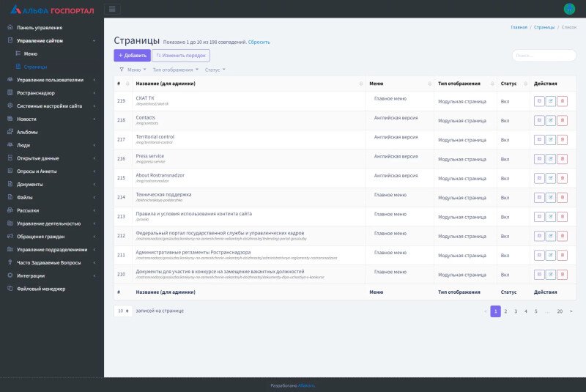Open the records-per-page selector
Screen dimensions: 586x392
pos(123,311)
